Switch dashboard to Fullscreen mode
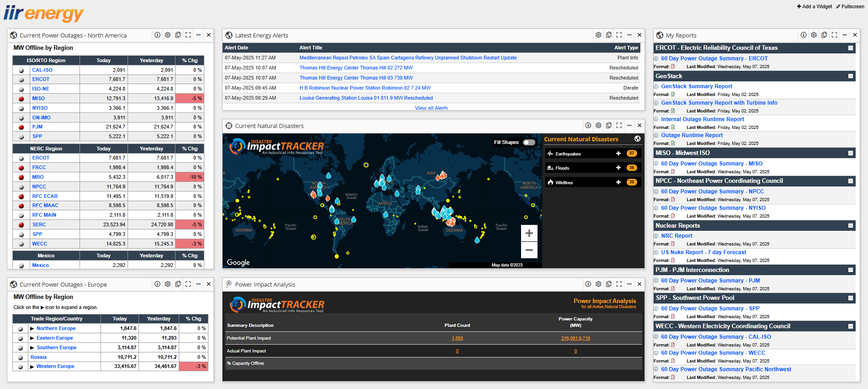This screenshot has height=389, width=868. tap(850, 6)
